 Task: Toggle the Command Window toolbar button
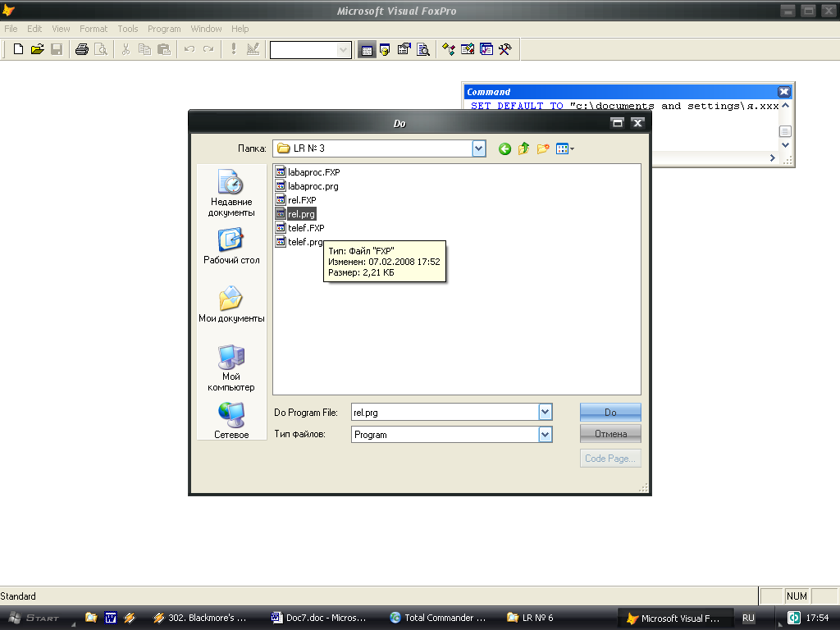367,50
